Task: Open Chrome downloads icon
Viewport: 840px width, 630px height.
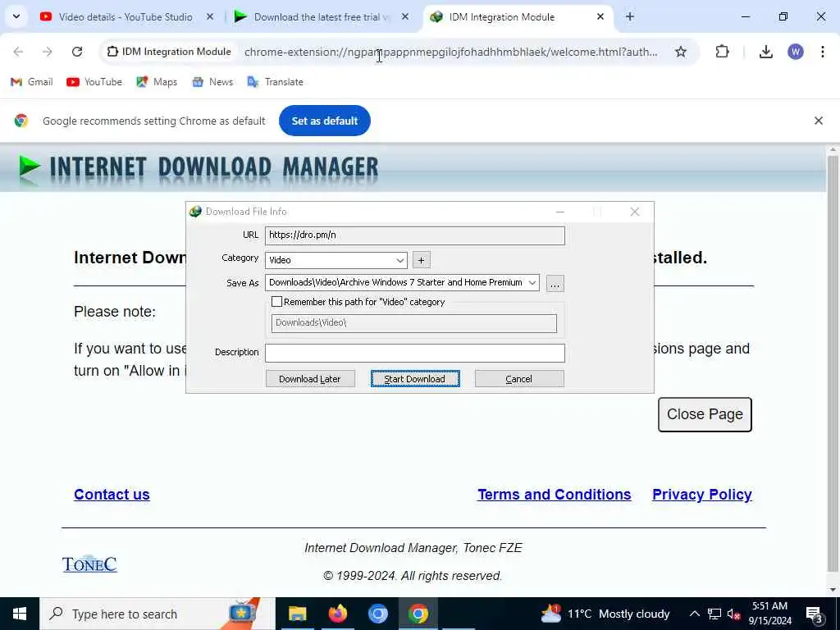Action: click(766, 52)
